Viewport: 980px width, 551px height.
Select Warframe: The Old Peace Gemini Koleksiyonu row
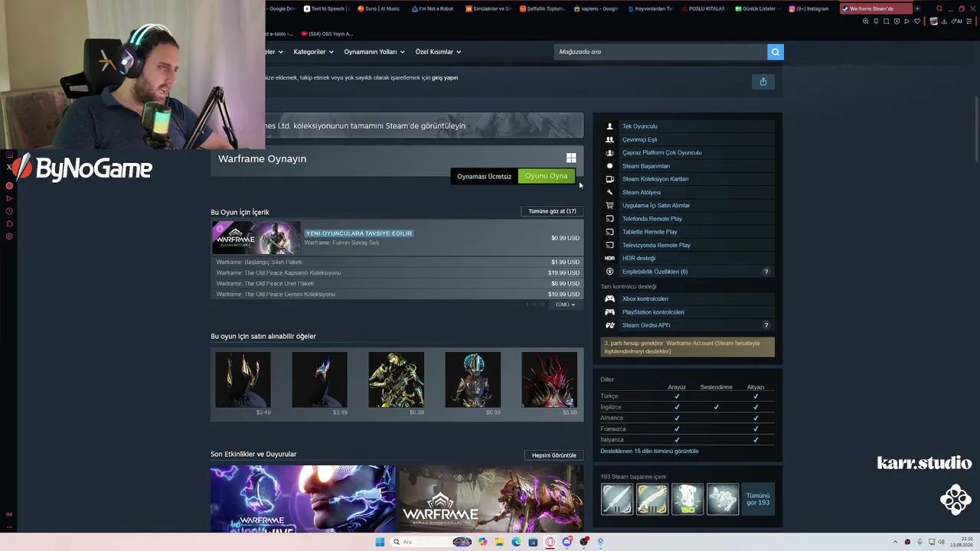(x=397, y=294)
